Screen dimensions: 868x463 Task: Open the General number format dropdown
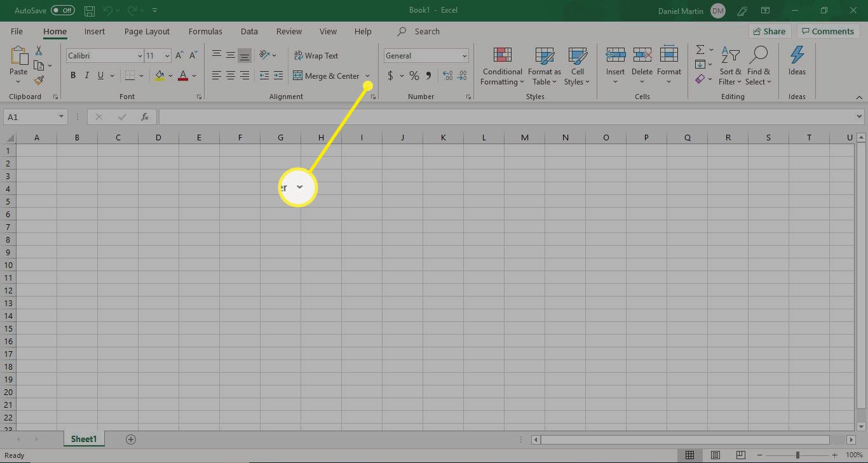coord(465,56)
